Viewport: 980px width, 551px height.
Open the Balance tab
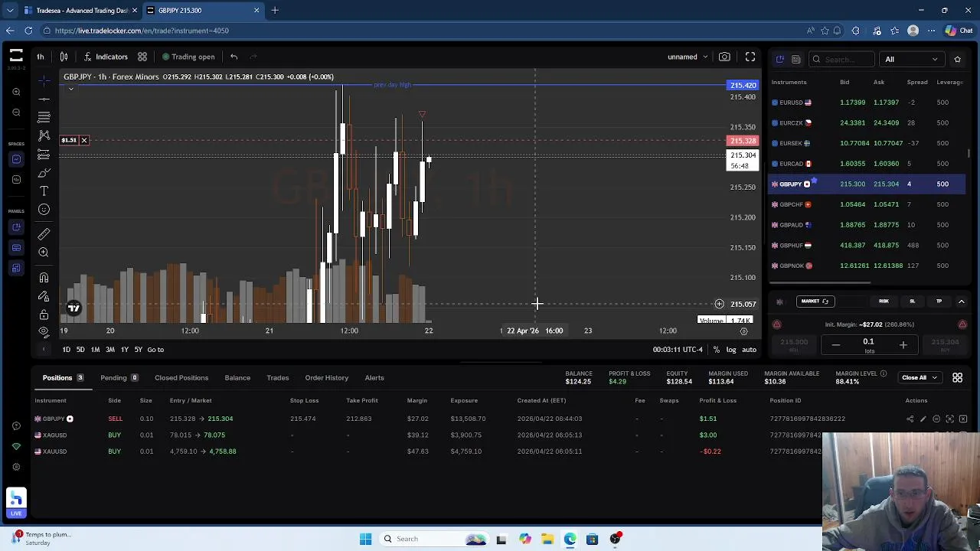pyautogui.click(x=237, y=378)
